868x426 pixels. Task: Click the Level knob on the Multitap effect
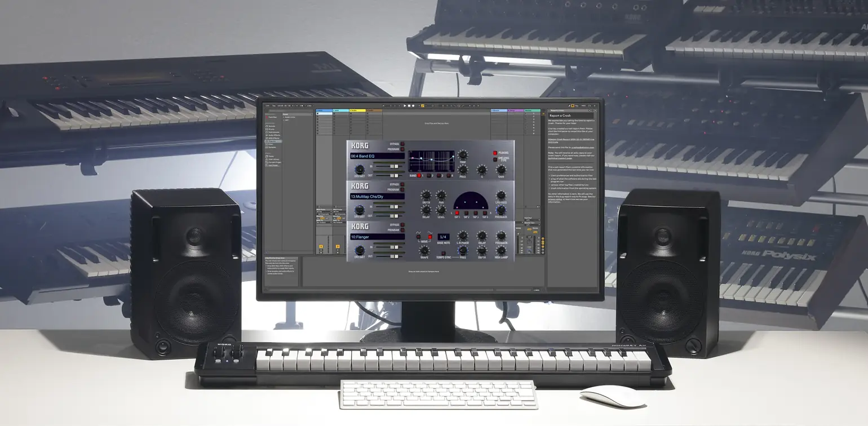(x=441, y=210)
